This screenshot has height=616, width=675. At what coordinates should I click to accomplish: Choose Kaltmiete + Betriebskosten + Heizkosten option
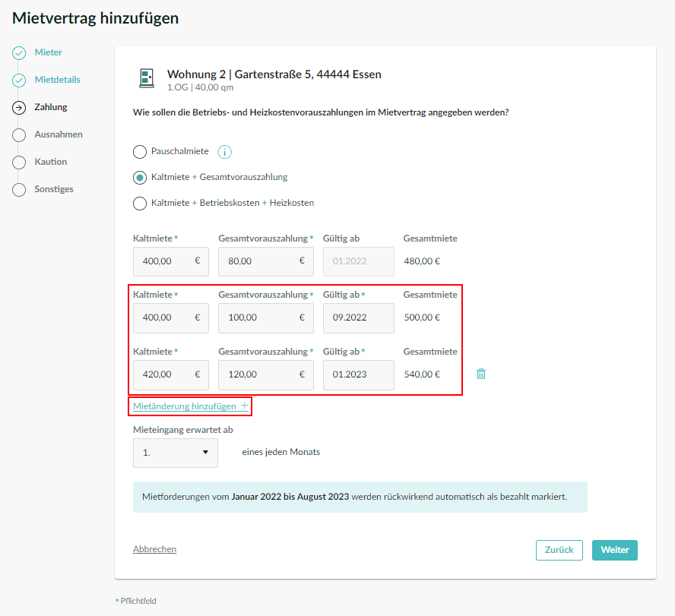(x=139, y=204)
